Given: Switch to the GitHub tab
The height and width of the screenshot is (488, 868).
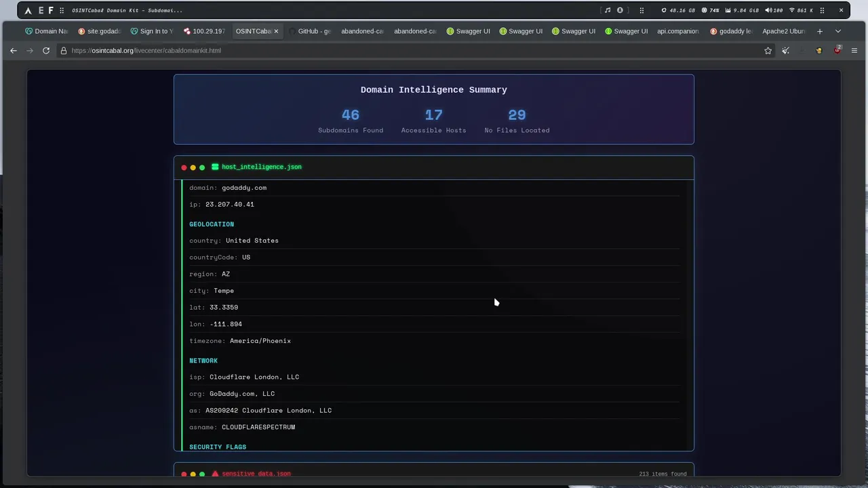Looking at the screenshot, I should point(310,31).
